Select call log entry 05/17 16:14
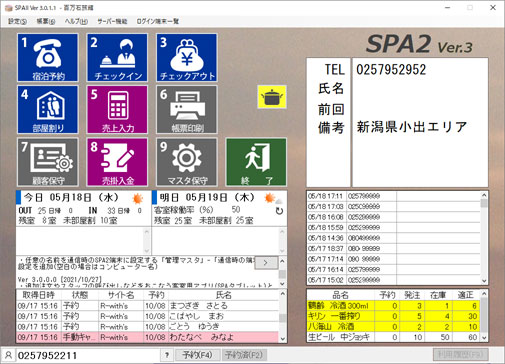 [393, 269]
